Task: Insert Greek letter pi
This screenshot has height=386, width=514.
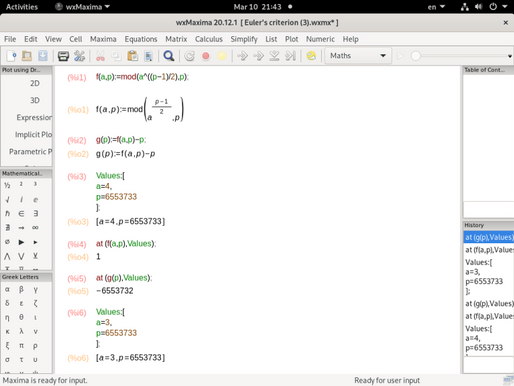Action: point(21,345)
